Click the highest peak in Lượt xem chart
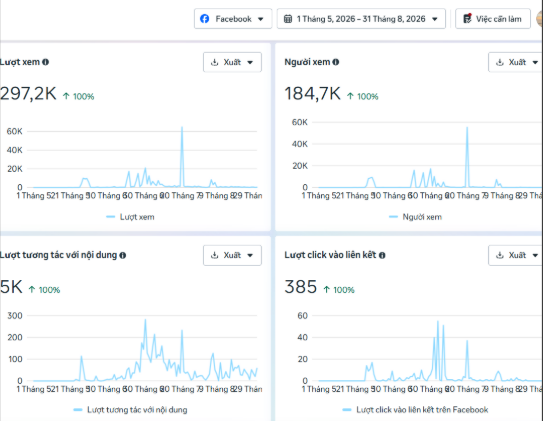Image resolution: width=543 pixels, height=421 pixels. pyautogui.click(x=182, y=127)
